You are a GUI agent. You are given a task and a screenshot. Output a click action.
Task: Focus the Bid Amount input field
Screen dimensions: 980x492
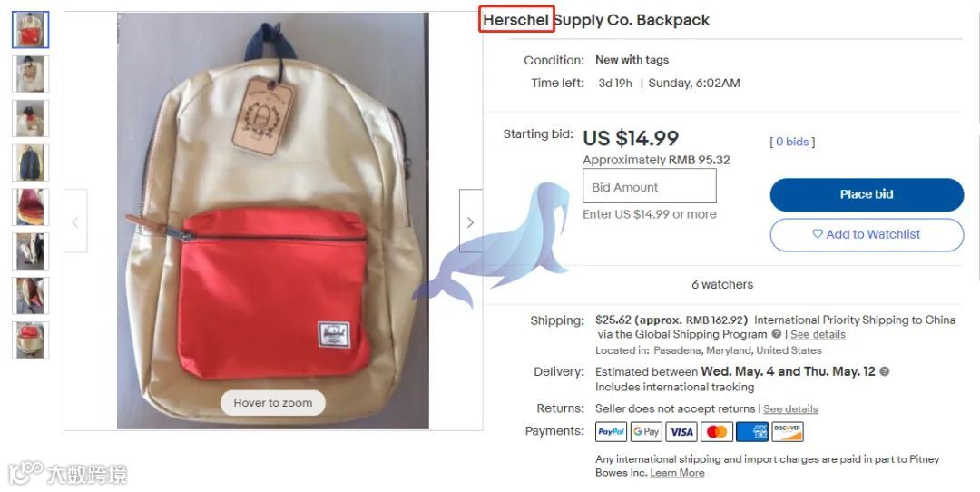tap(650, 186)
